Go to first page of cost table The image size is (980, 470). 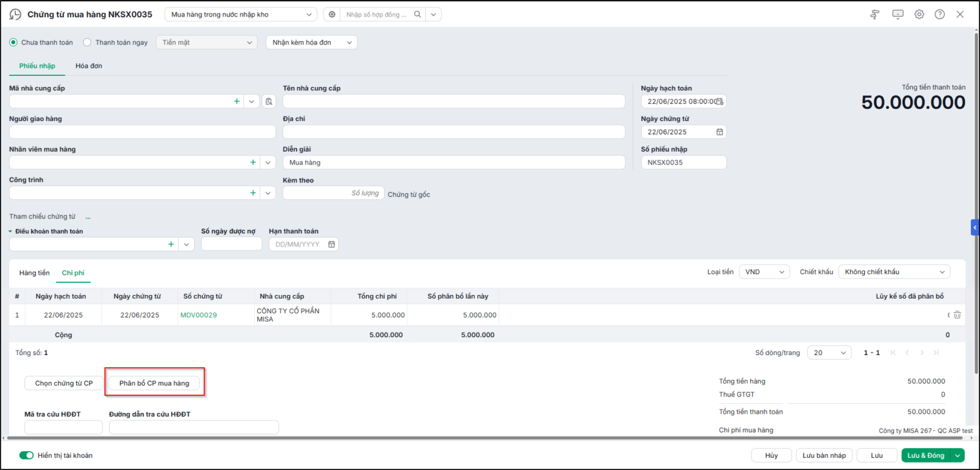click(893, 352)
